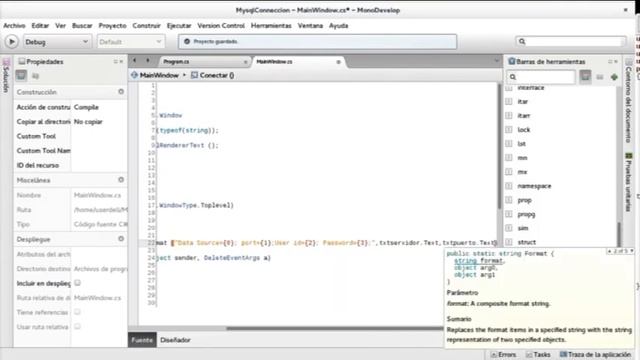Toggle Tiene referencias checkbox
This screenshot has height=360, width=640.
tap(78, 312)
